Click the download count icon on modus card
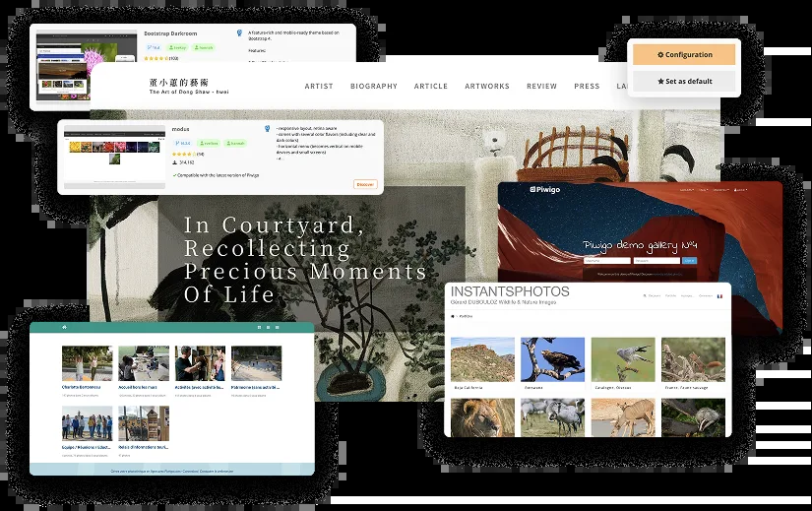This screenshot has height=511, width=812. coord(174,162)
